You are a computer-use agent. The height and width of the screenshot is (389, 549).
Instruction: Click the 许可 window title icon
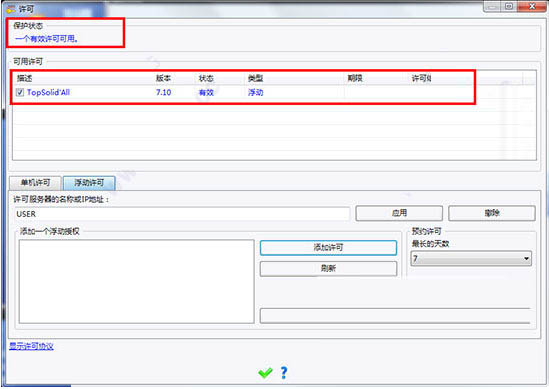pos(11,9)
